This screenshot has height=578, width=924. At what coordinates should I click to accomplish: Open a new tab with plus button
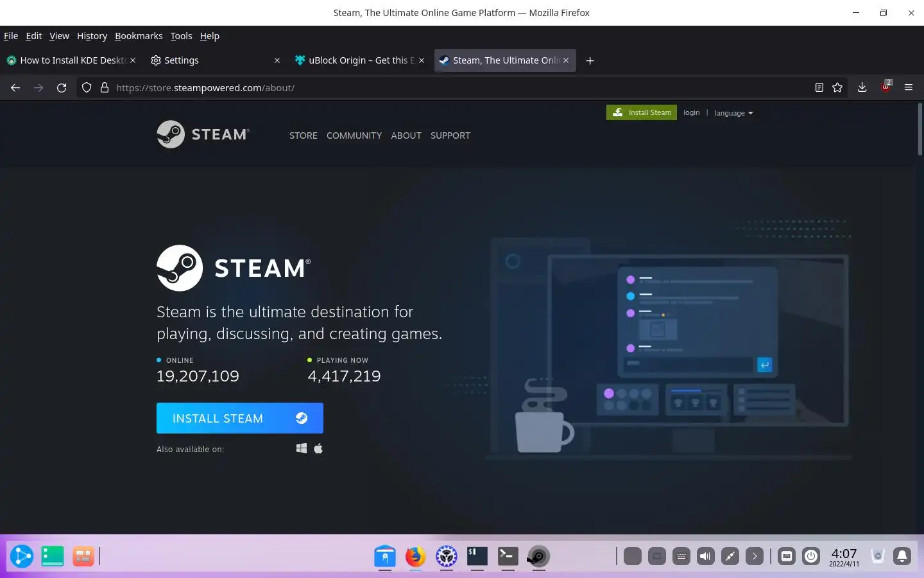pyautogui.click(x=590, y=60)
